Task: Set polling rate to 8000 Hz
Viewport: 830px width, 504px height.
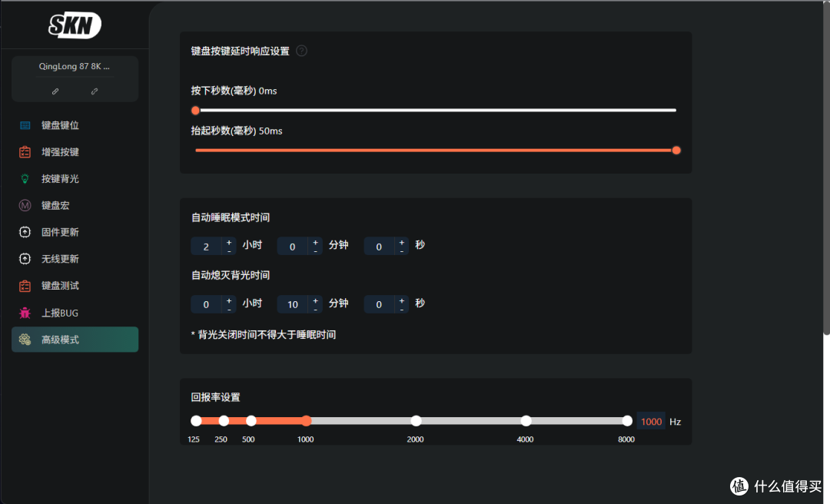Action: [x=627, y=421]
